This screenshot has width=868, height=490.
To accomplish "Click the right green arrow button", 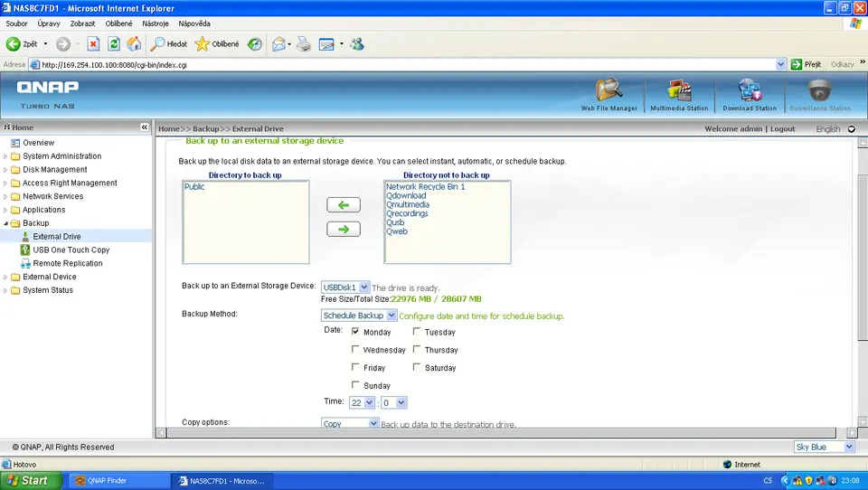I will (x=343, y=230).
